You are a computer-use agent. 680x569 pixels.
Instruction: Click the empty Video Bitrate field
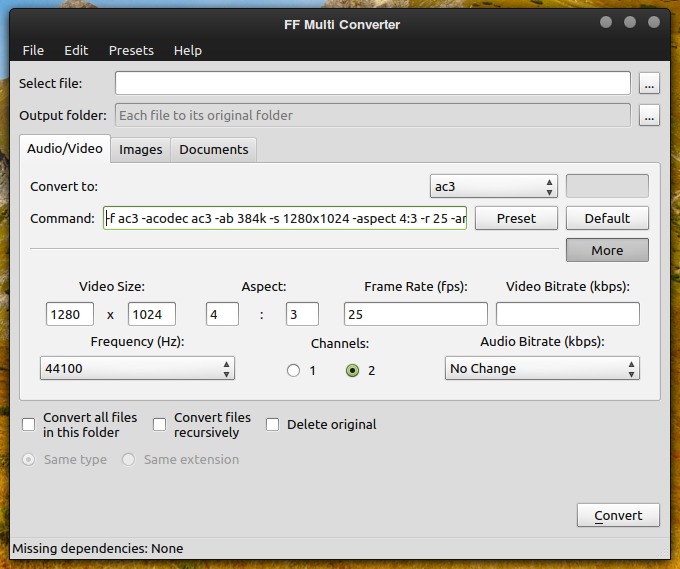pyautogui.click(x=568, y=314)
